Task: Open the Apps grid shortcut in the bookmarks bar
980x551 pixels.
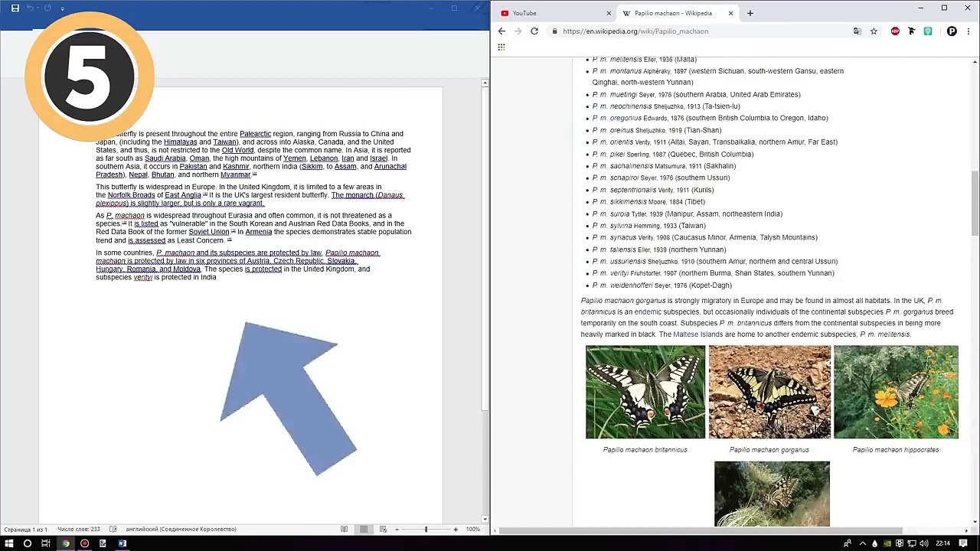Action: [x=501, y=47]
